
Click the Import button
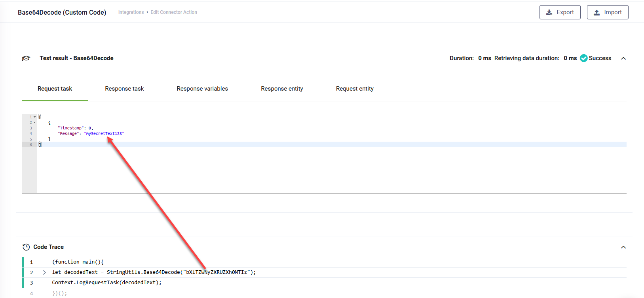608,12
